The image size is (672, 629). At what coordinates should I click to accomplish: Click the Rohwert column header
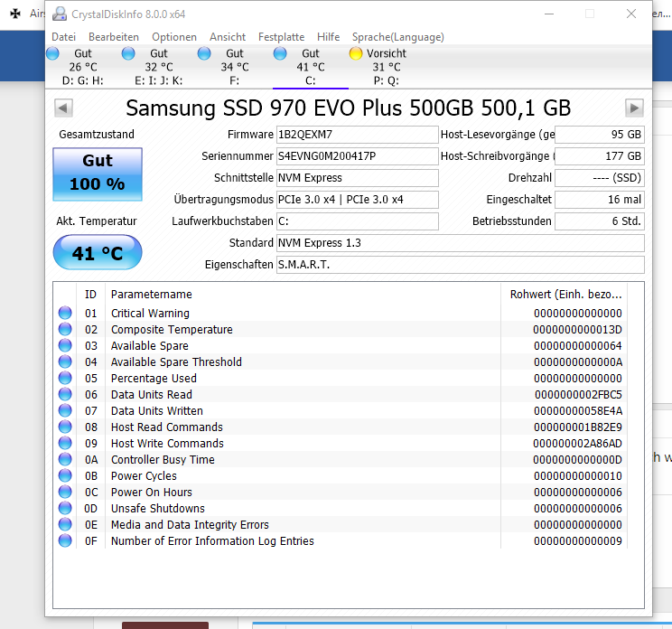tap(564, 295)
